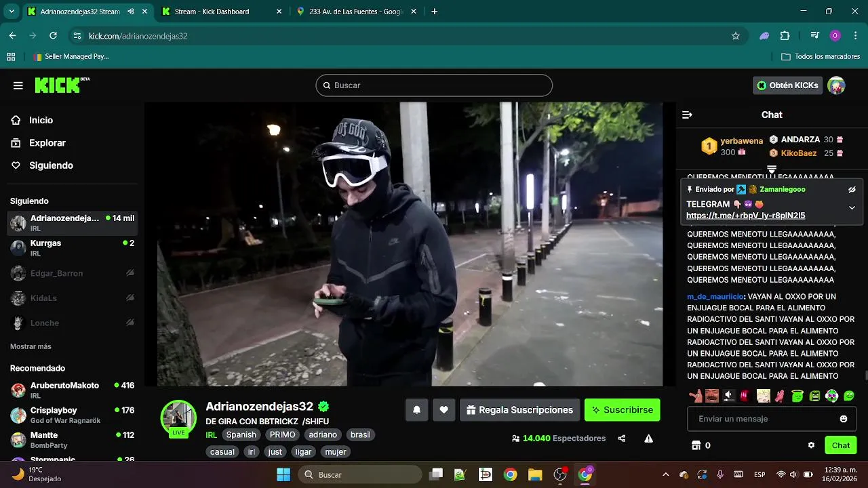Screen dimensions: 868x488
Task: Open the Kick hamburger sidebar menu
Action: click(18, 85)
